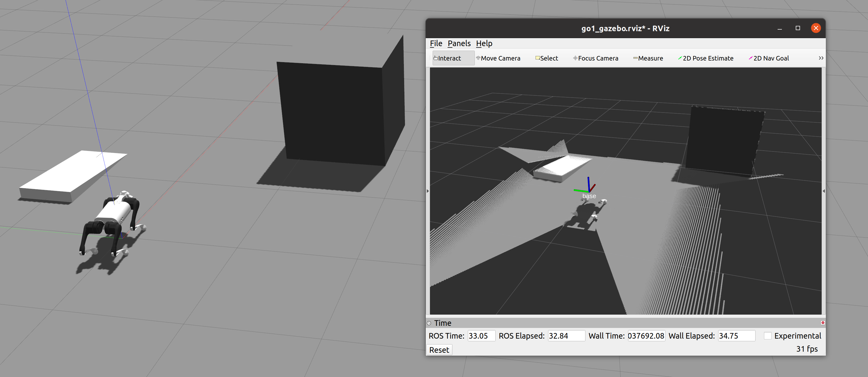Activate the 2D Pose Estimate tool
Image resolution: width=868 pixels, height=377 pixels.
click(x=706, y=58)
